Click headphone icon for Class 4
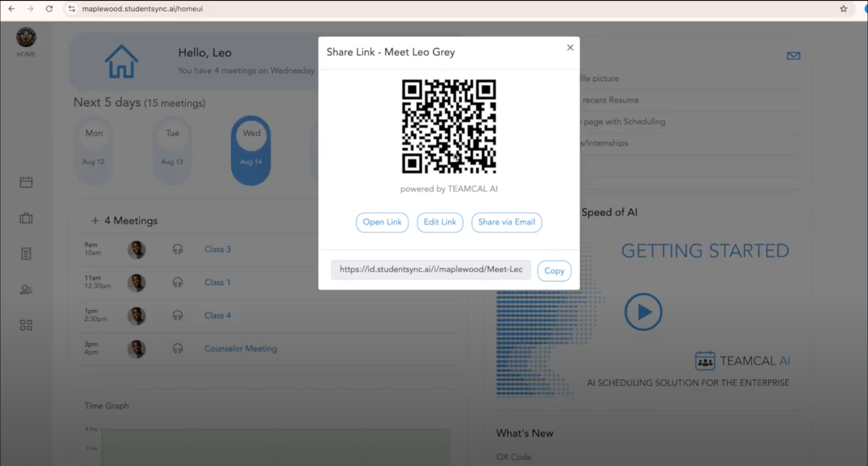This screenshot has height=466, width=868. pos(178,315)
